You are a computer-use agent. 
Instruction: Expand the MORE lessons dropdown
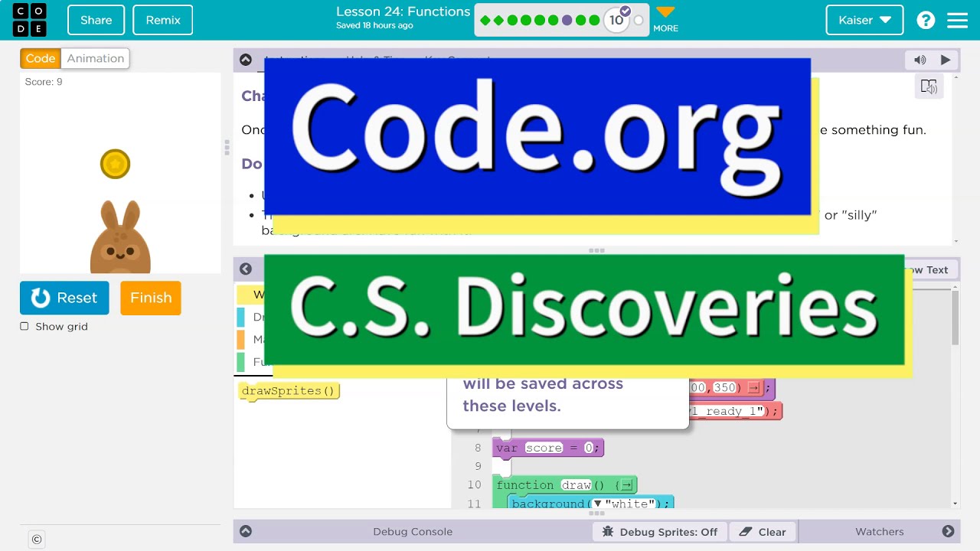coord(665,20)
